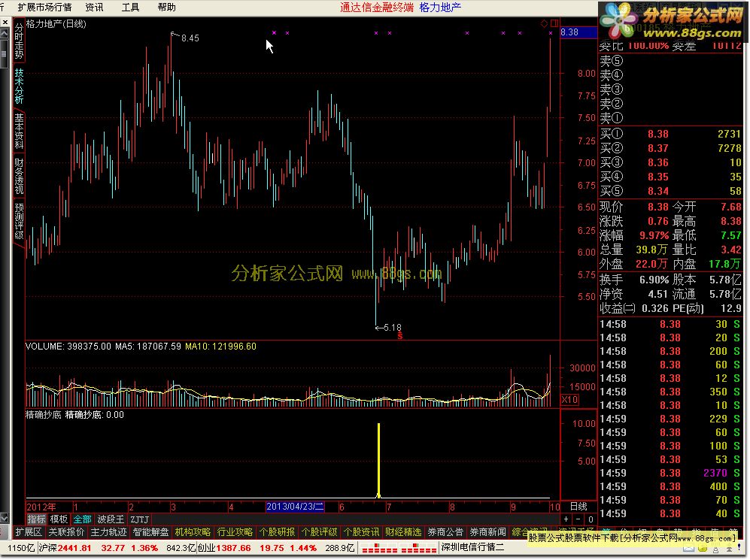750x560 pixels.
Task: Click the 买① row priced 8.38
Action: [x=670, y=135]
